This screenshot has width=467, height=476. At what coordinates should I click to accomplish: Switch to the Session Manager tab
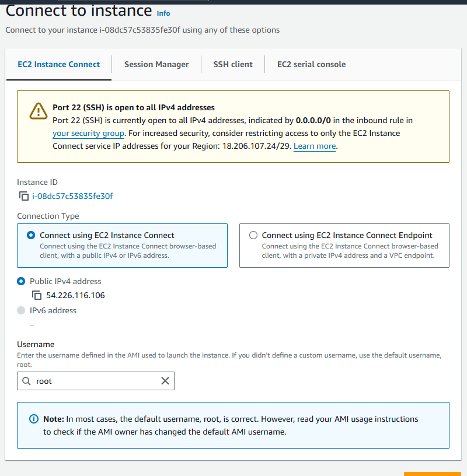coord(156,65)
